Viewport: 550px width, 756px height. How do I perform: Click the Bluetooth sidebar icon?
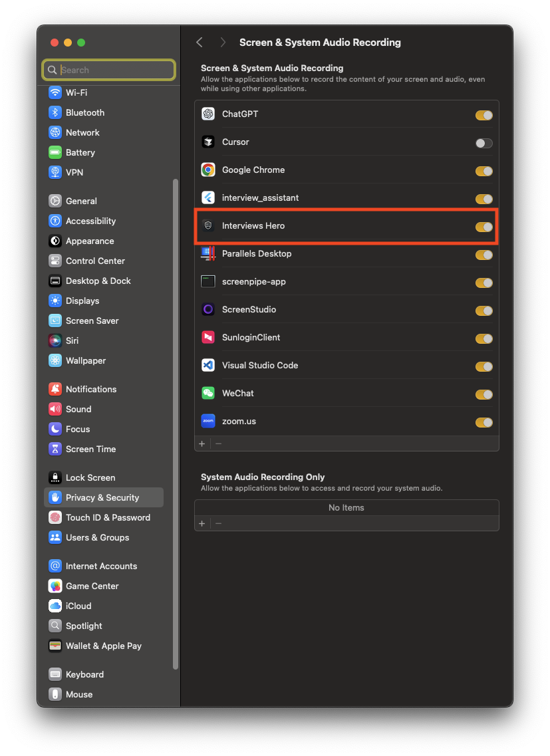pos(55,112)
